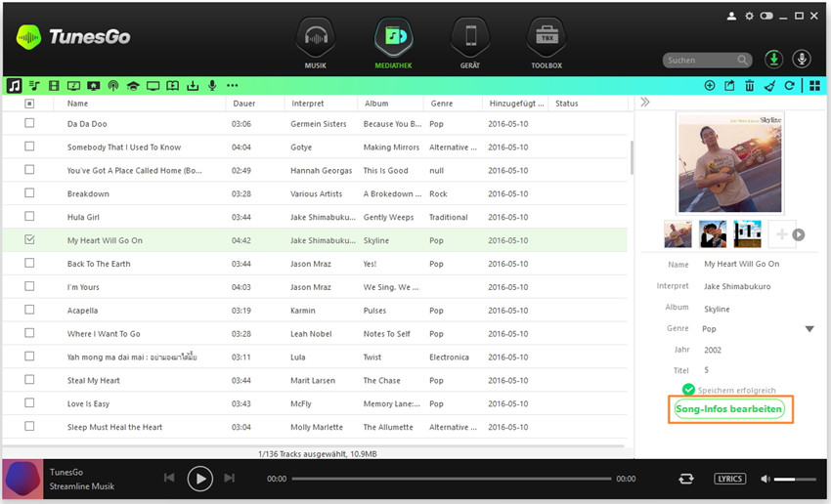
Task: Toggle the mini-player switch in title bar
Action: [766, 16]
